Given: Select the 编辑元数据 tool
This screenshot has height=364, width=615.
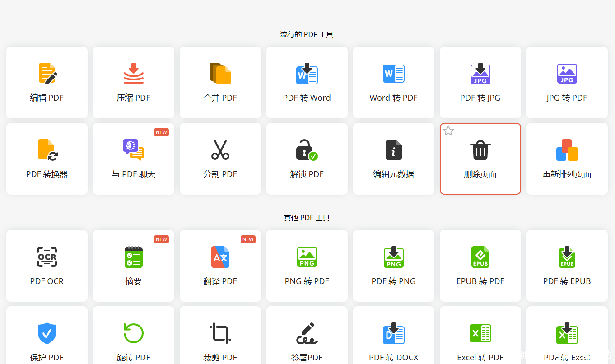Looking at the screenshot, I should pos(393,159).
